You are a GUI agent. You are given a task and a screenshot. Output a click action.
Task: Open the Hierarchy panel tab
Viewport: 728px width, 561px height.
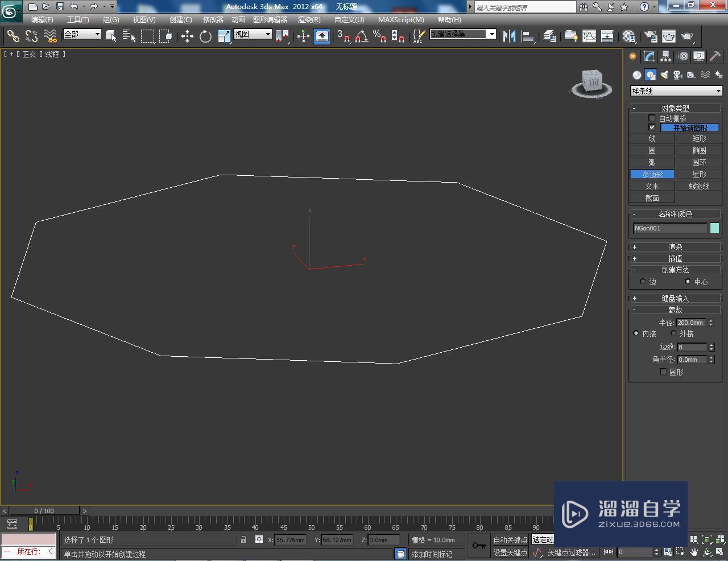[665, 56]
